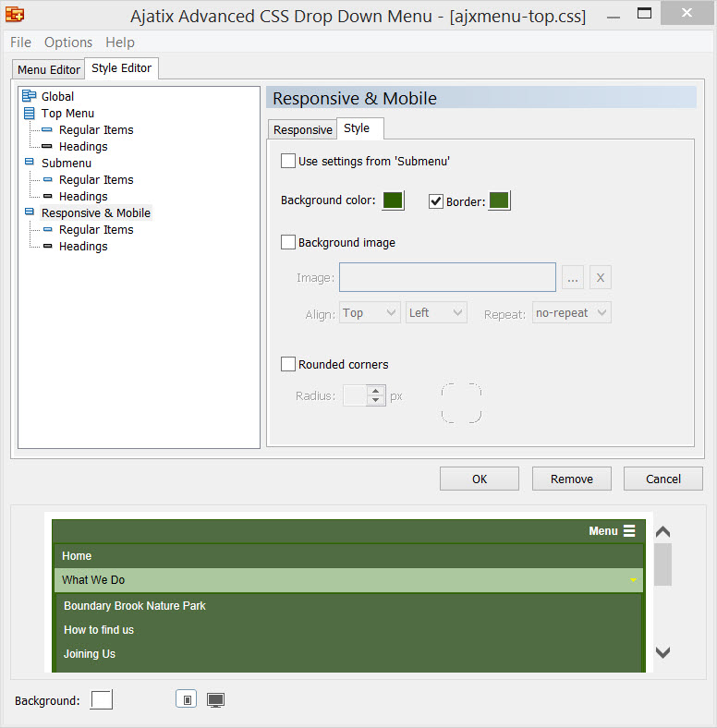Image resolution: width=717 pixels, height=728 pixels.
Task: Select Top Menu in the style tree
Action: (67, 113)
